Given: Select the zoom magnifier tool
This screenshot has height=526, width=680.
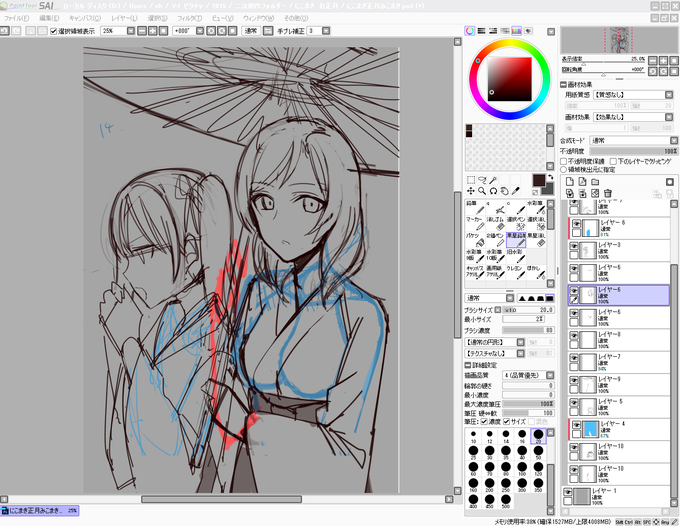Looking at the screenshot, I should tap(482, 191).
